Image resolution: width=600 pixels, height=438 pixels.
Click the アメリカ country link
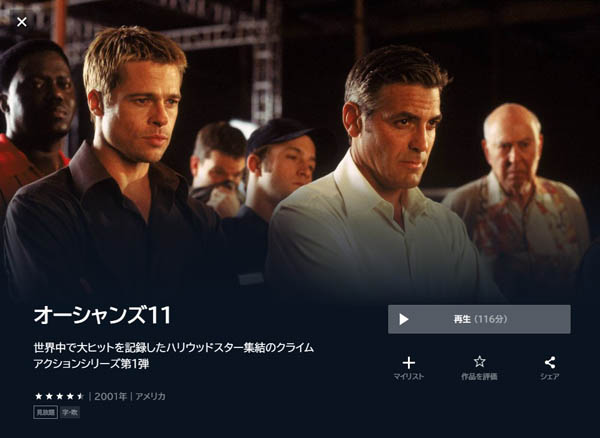tap(150, 396)
